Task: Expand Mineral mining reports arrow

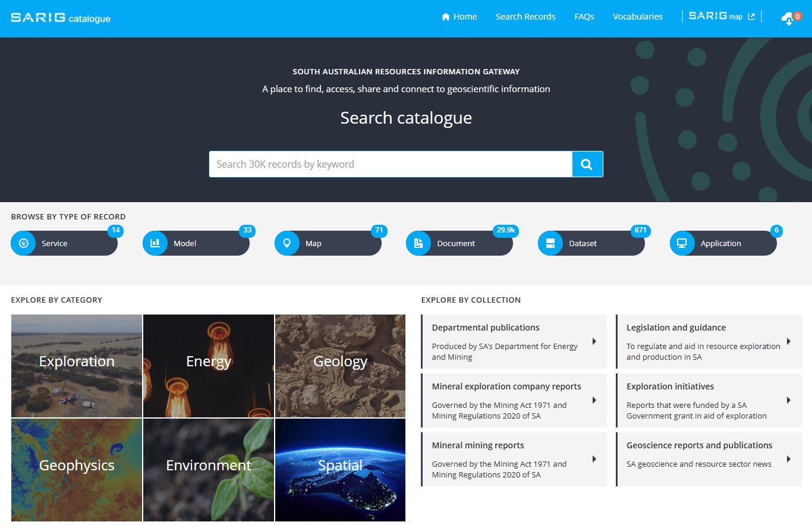Action: coord(594,459)
